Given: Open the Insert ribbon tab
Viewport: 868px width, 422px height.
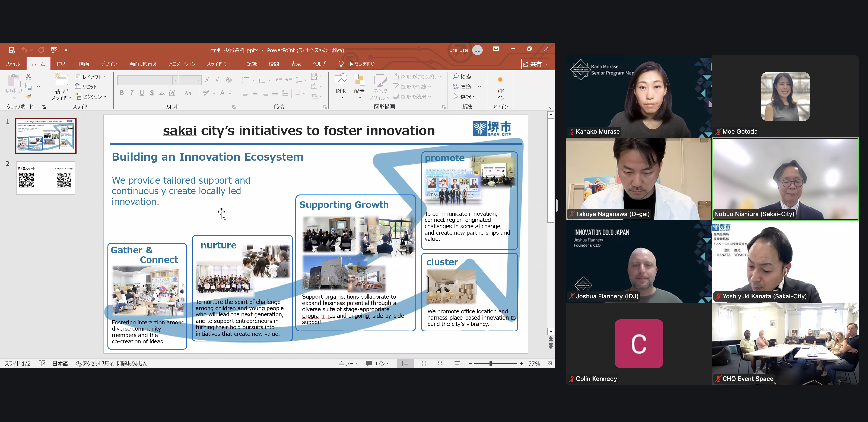Looking at the screenshot, I should [61, 64].
